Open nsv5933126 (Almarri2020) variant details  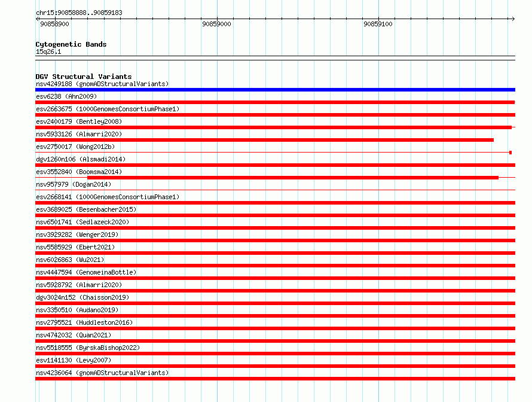[79, 134]
